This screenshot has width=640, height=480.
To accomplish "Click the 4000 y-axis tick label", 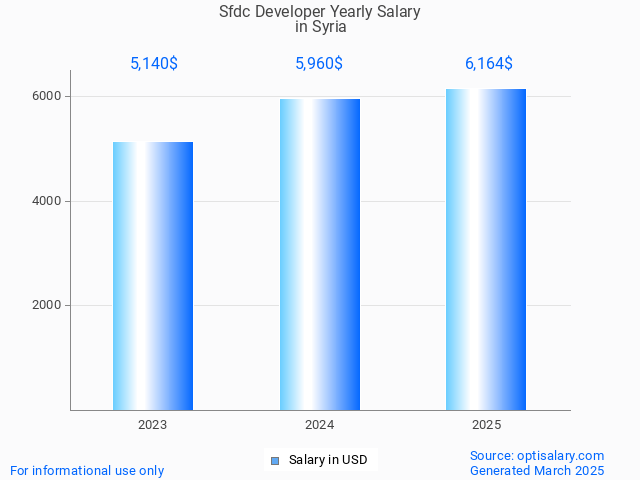I will click(x=46, y=201).
